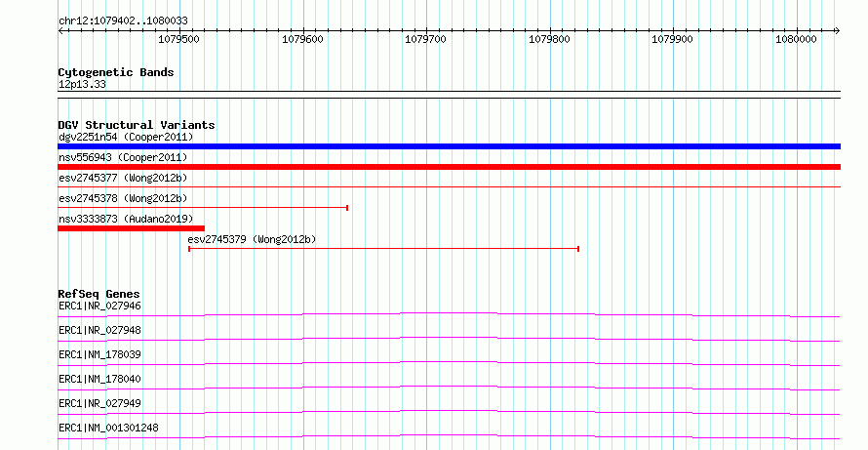The height and width of the screenshot is (450, 868).
Task: Select the RefSeq Genes track title
Action: (x=99, y=294)
